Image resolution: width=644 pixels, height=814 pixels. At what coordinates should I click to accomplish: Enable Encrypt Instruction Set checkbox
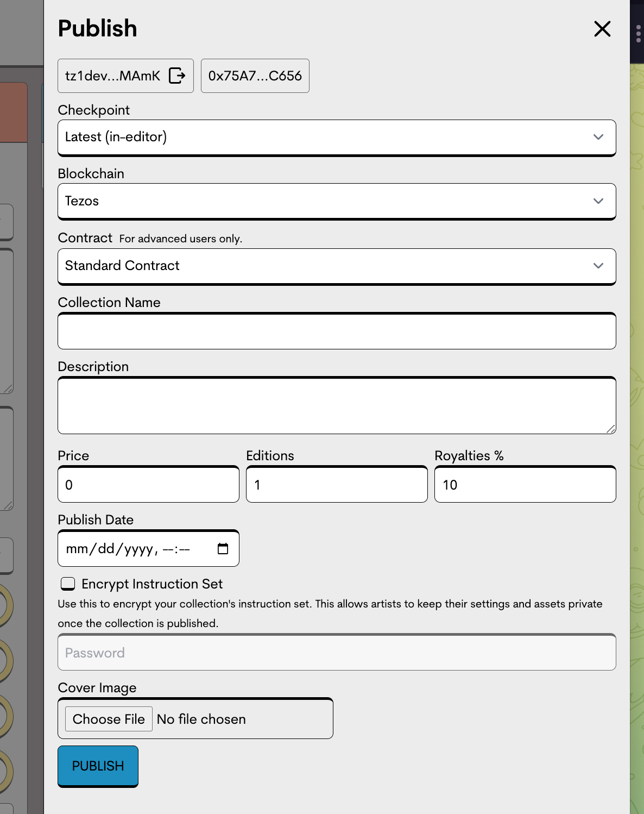(68, 584)
